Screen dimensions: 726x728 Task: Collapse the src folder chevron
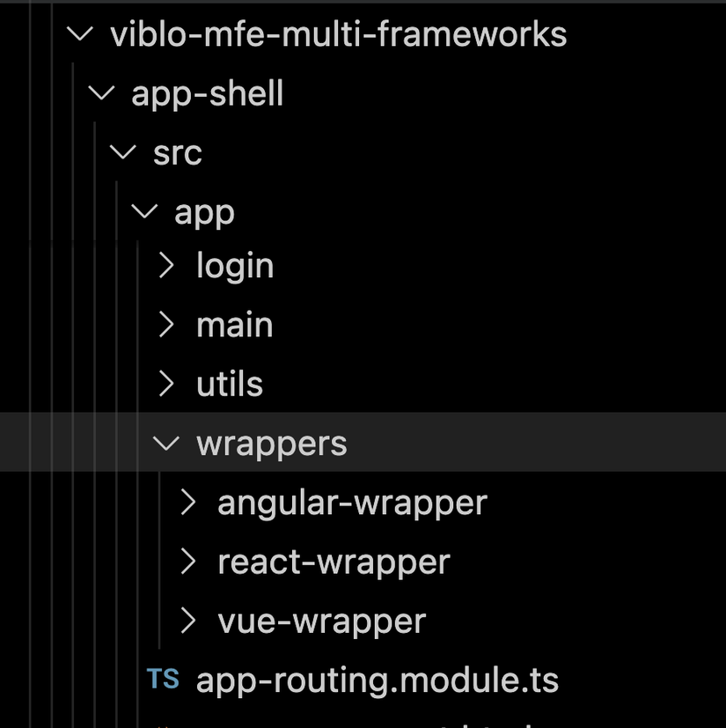(x=121, y=151)
